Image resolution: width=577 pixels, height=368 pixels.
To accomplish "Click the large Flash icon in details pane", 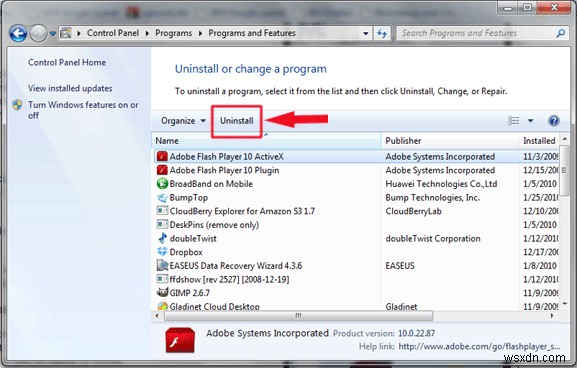I will coord(180,340).
